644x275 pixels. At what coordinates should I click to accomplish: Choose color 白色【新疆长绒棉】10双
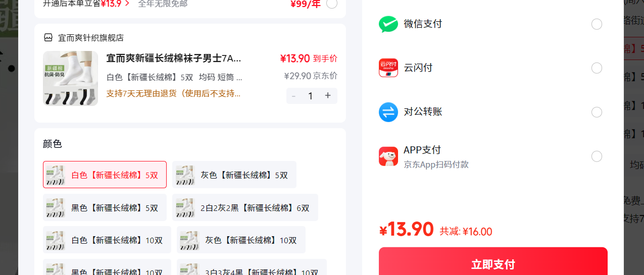(x=107, y=240)
